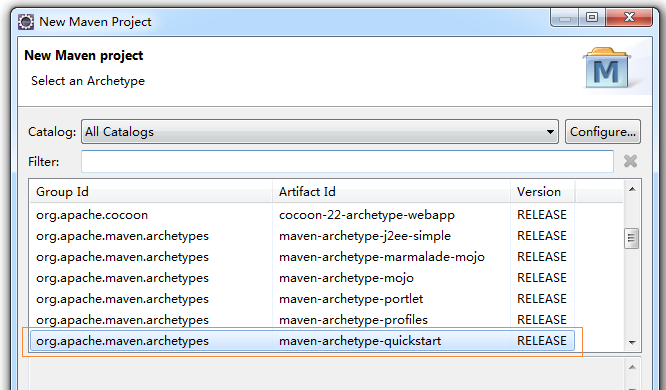Click RELEASE version in the quickstart row
This screenshot has width=666, height=390.
[x=542, y=341]
